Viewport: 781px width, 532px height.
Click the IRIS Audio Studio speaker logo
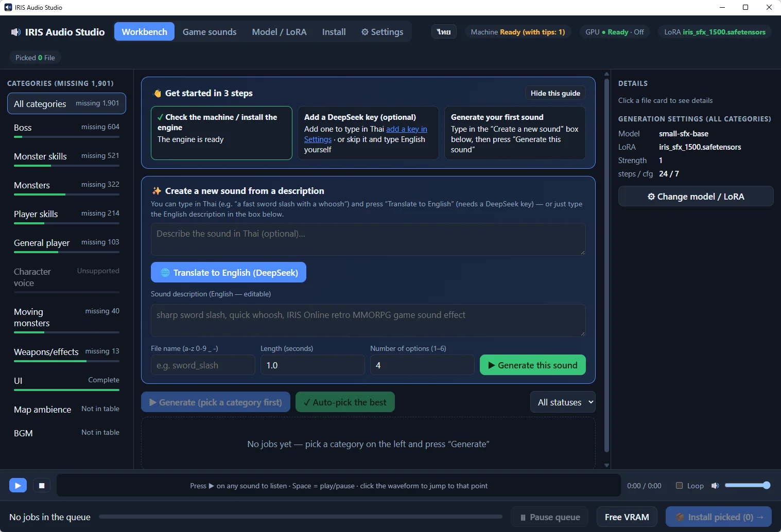16,32
